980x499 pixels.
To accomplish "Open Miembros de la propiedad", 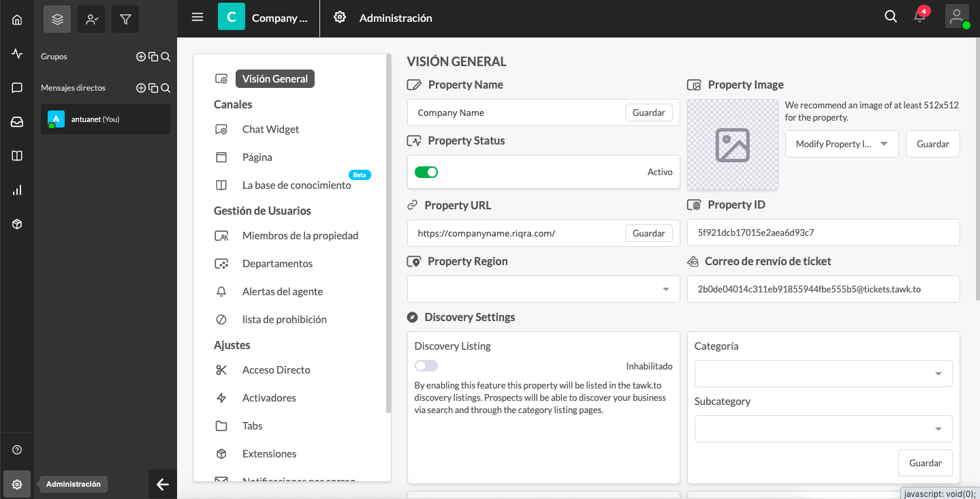I will 300,236.
